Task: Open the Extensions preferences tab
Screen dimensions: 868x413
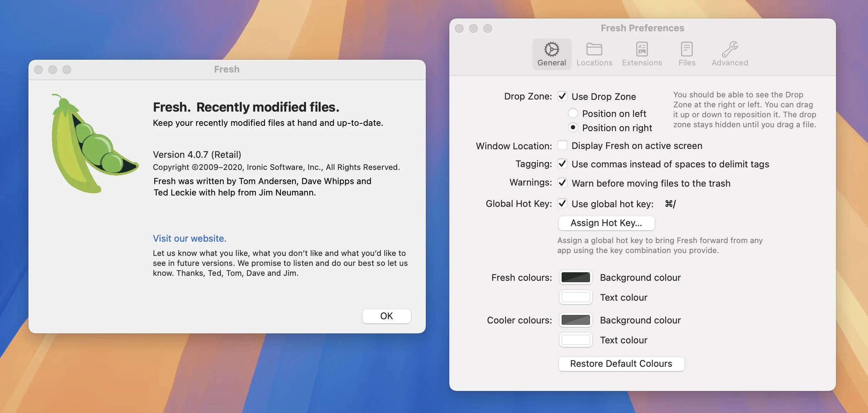Action: coord(642,54)
